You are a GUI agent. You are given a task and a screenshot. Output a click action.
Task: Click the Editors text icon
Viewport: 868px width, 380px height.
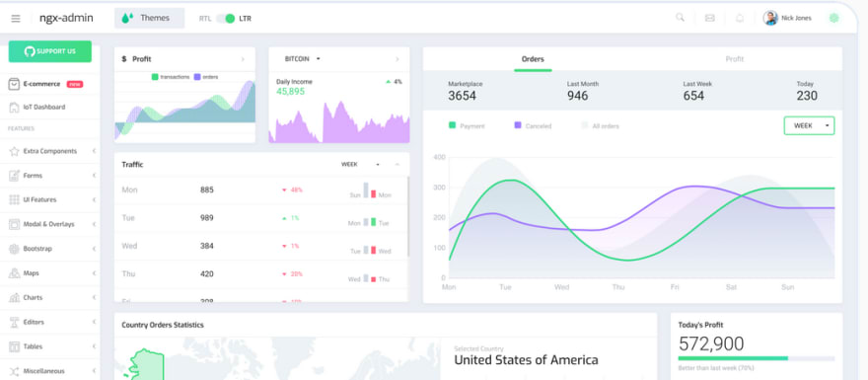click(x=14, y=322)
